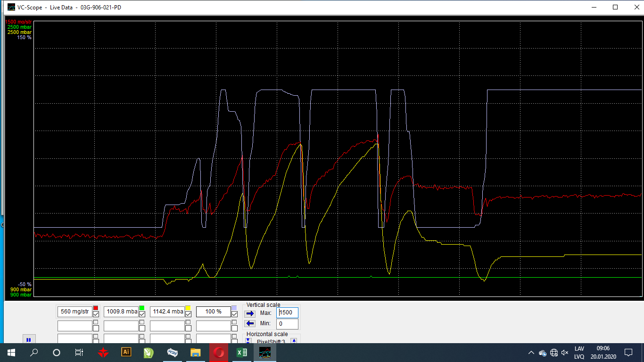The width and height of the screenshot is (644, 362).
Task: Tick the second-row checkbox below 560 mg/str
Action: tap(96, 328)
